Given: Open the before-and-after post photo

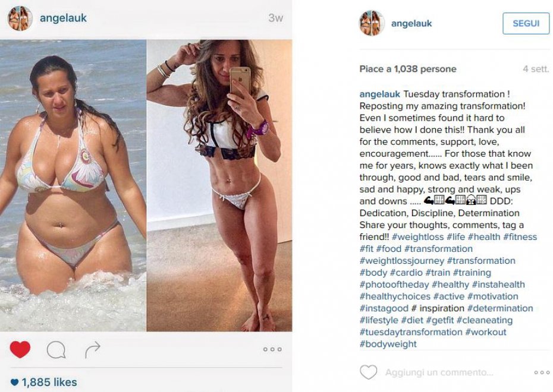Looking at the screenshot, I should point(146,185).
